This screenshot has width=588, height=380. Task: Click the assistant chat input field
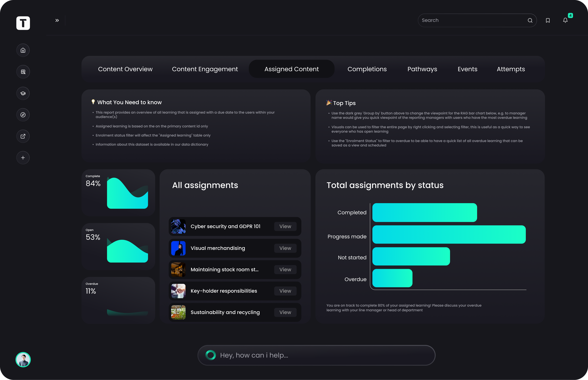(x=321, y=355)
